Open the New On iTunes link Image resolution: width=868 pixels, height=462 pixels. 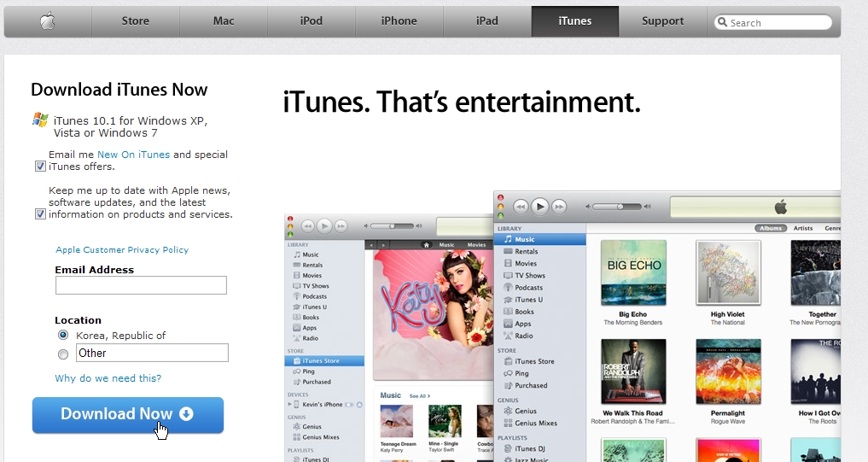133,155
